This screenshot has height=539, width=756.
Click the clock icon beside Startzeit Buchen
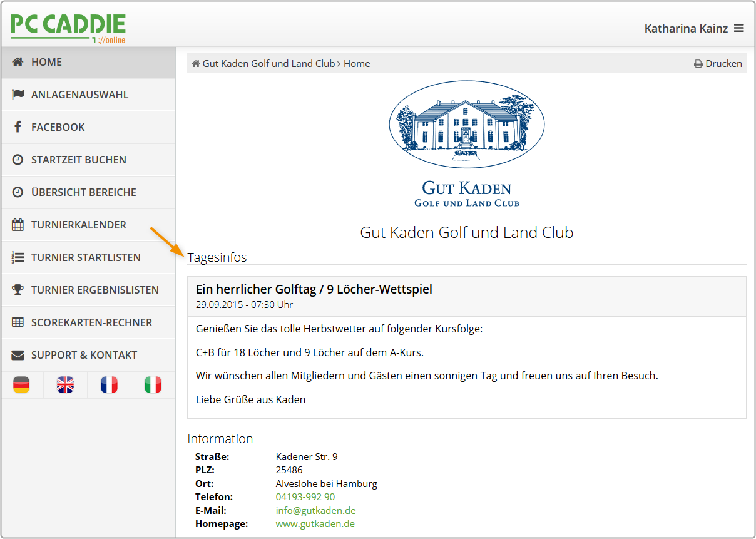point(18,160)
